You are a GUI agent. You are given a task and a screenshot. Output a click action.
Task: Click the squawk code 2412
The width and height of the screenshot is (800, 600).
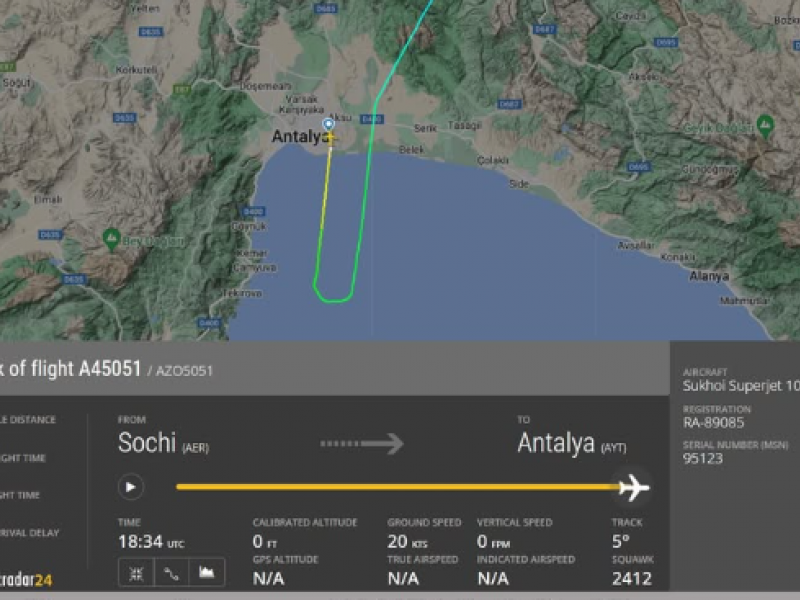[x=632, y=579]
